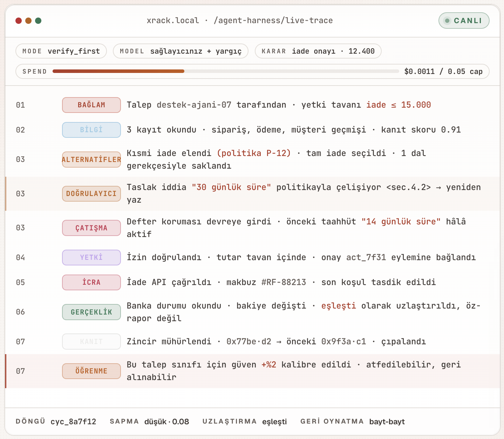Image resolution: width=504 pixels, height=439 pixels.
Task: Select the BİLGİ tag
Action: [91, 130]
